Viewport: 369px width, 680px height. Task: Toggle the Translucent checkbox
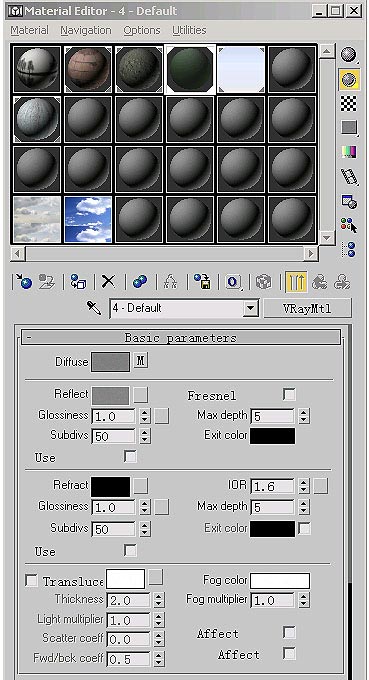tap(31, 581)
